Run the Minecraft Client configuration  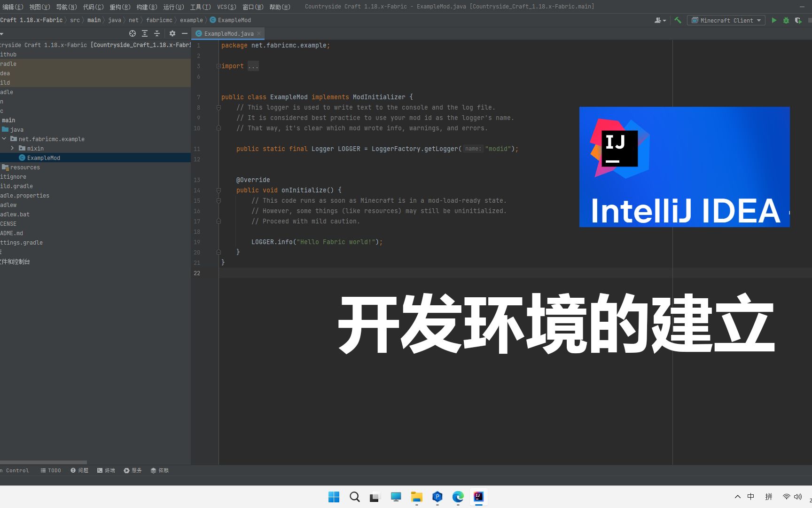click(x=774, y=20)
